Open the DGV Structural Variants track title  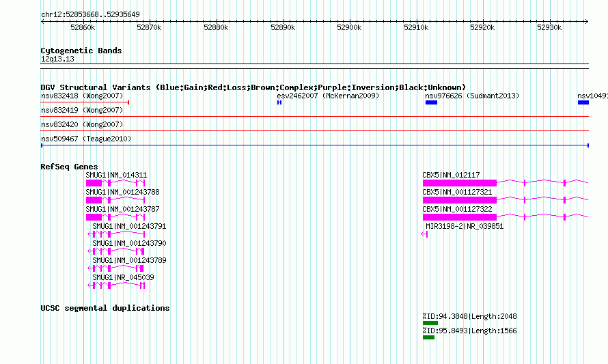click(253, 87)
